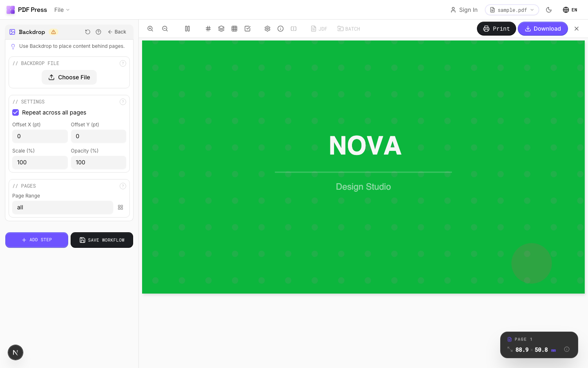588x368 pixels.
Task: Click the grid table icon in toolbar
Action: (x=234, y=29)
